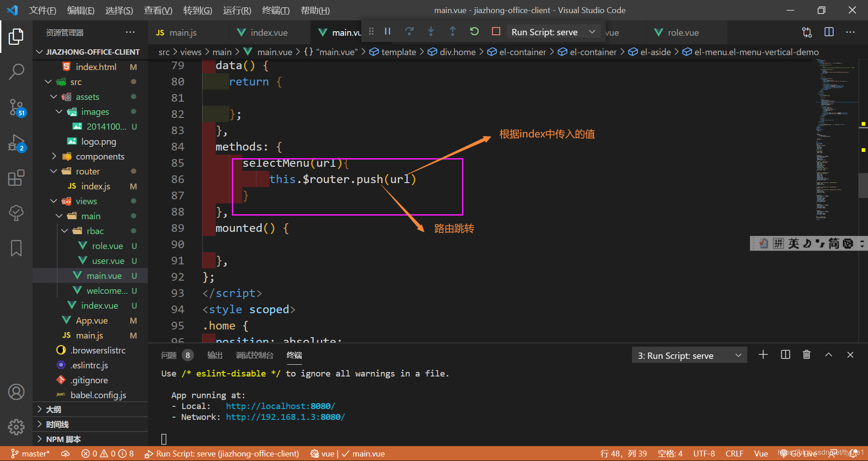Open the Extensions view
The height and width of the screenshot is (461, 868).
coord(16,178)
